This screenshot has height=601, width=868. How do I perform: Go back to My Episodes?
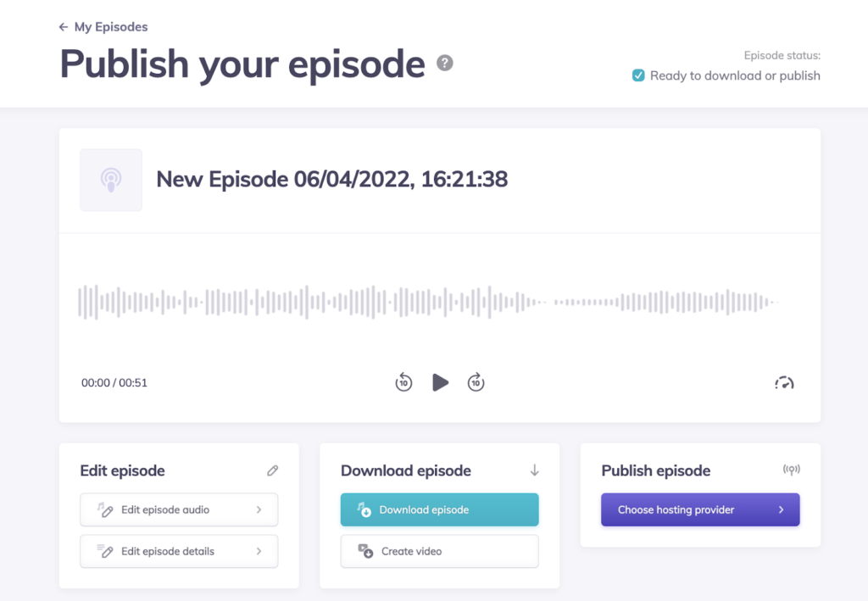coord(103,27)
